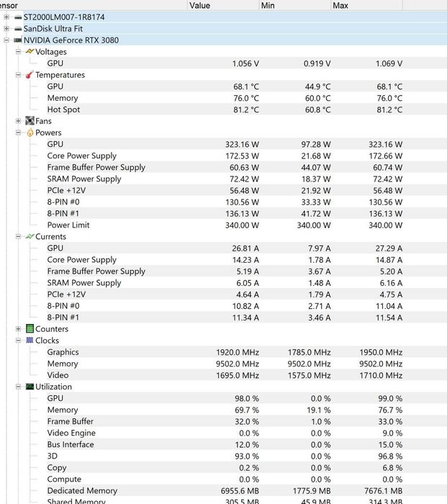
Task: Click the Powers flame icon
Action: pyautogui.click(x=30, y=132)
